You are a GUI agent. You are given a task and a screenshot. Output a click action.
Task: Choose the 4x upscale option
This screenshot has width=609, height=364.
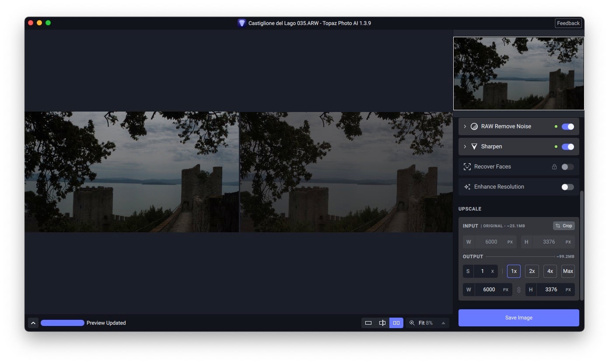(550, 271)
